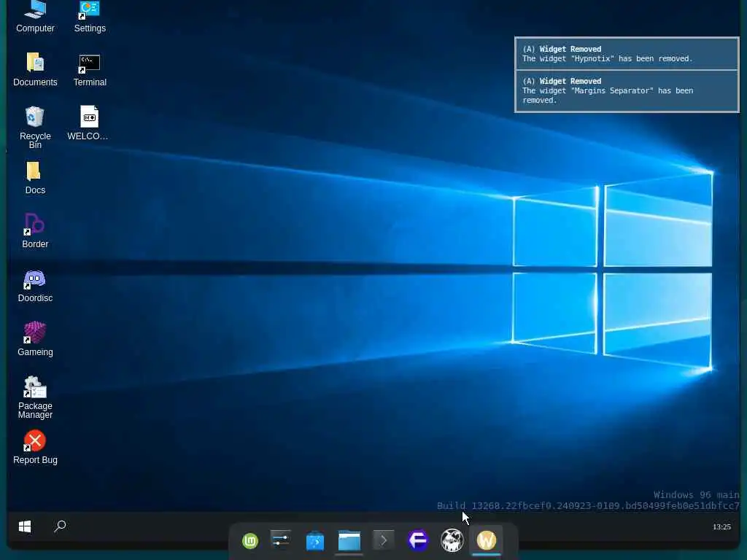The image size is (747, 560).
Task: Open the WELCO... markdown file
Action: [88, 123]
